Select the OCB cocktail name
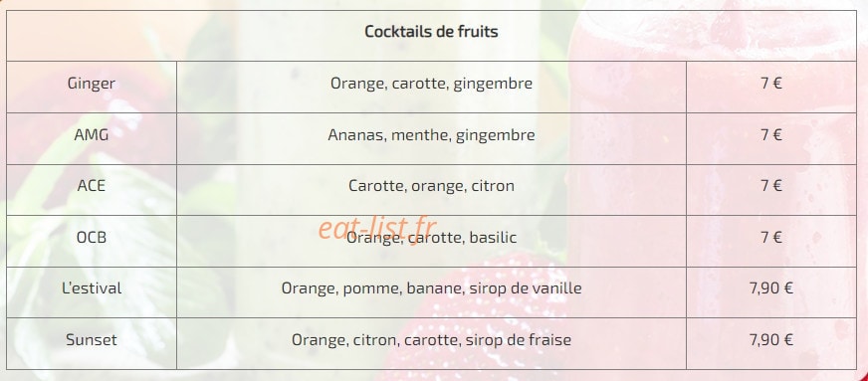This screenshot has height=381, width=868. [92, 238]
